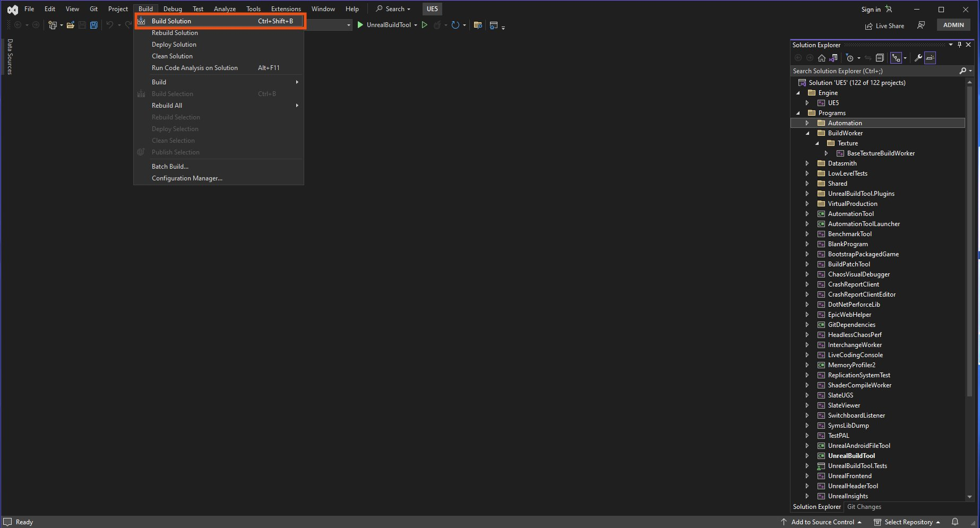Open Solution Explorer Properties wrench icon
The width and height of the screenshot is (980, 528).
coord(918,58)
